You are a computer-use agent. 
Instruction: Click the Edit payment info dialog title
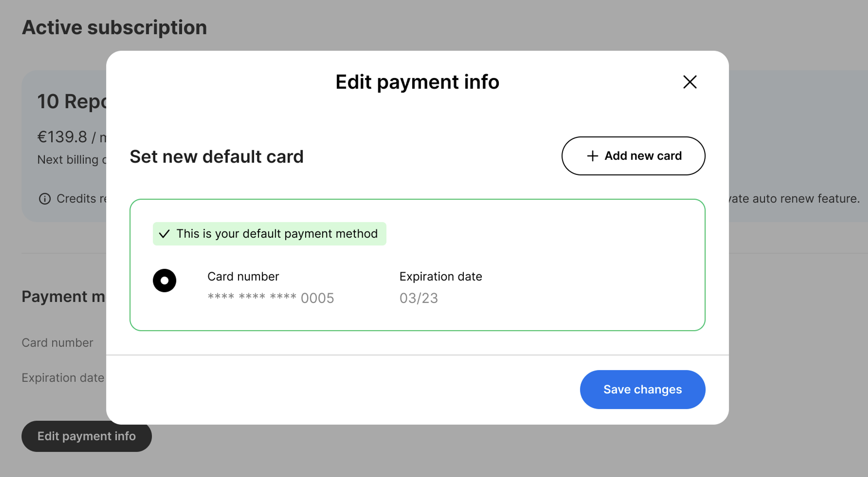417,82
